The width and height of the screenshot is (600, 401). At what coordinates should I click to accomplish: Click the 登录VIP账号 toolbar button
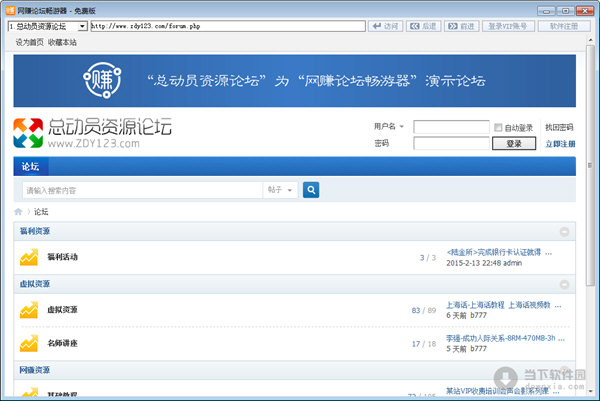point(508,26)
